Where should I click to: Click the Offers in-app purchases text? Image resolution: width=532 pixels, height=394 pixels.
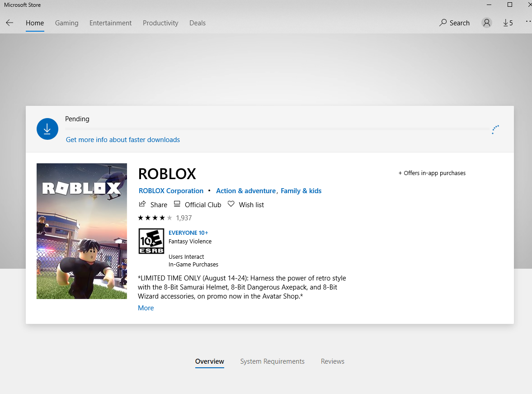pos(432,173)
